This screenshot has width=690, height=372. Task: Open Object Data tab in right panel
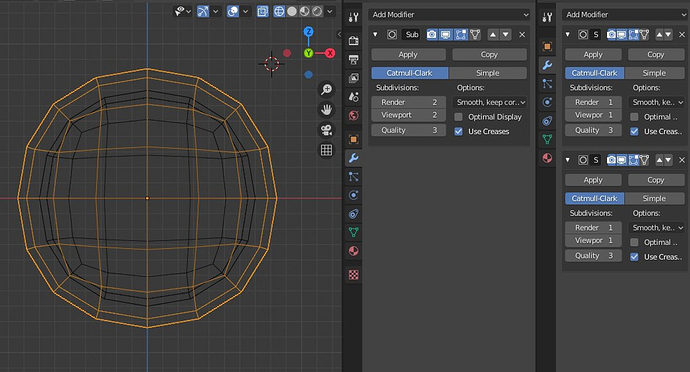tap(547, 139)
